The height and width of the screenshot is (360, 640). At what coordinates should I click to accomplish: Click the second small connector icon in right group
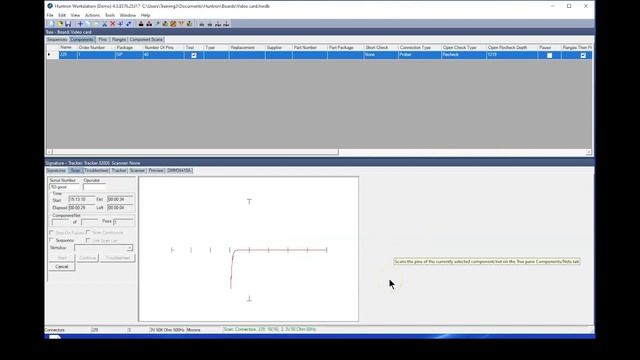(x=210, y=24)
